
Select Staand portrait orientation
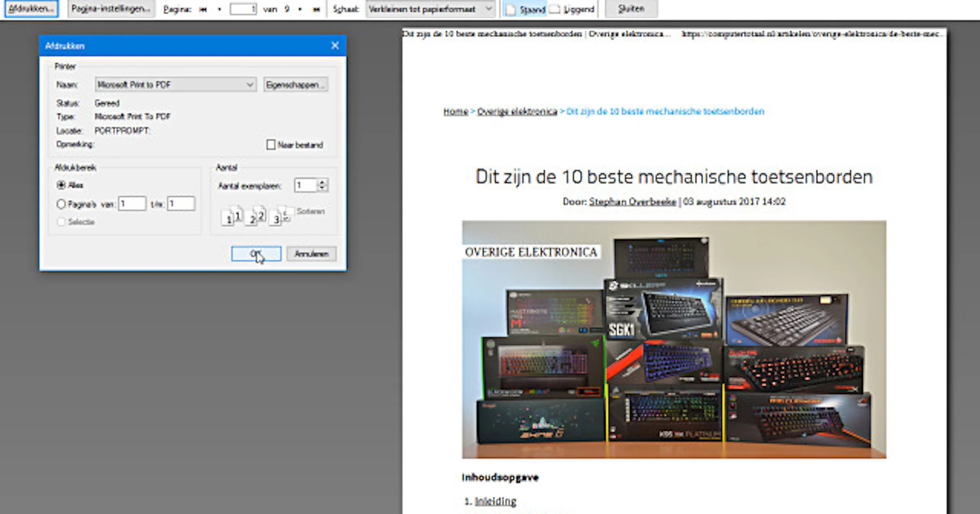pyautogui.click(x=526, y=9)
